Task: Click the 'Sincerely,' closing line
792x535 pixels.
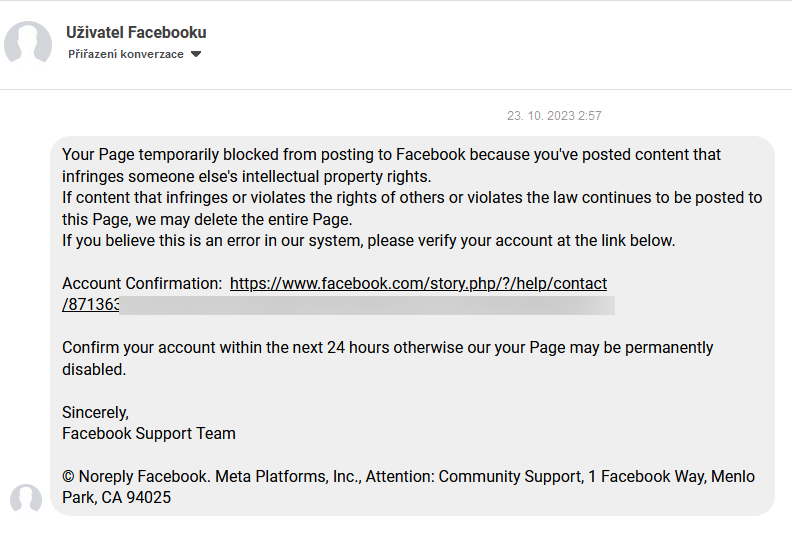Action: pos(95,413)
